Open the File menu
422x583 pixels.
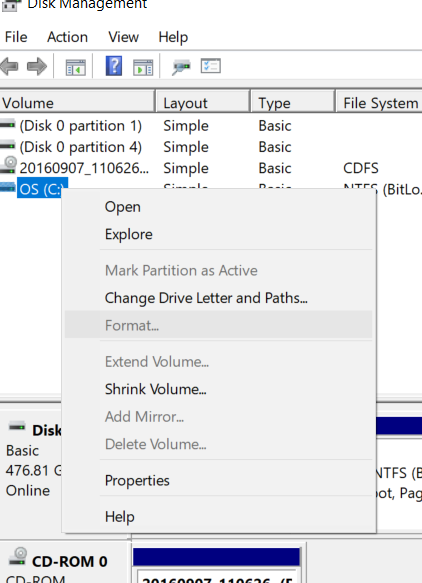coord(16,37)
